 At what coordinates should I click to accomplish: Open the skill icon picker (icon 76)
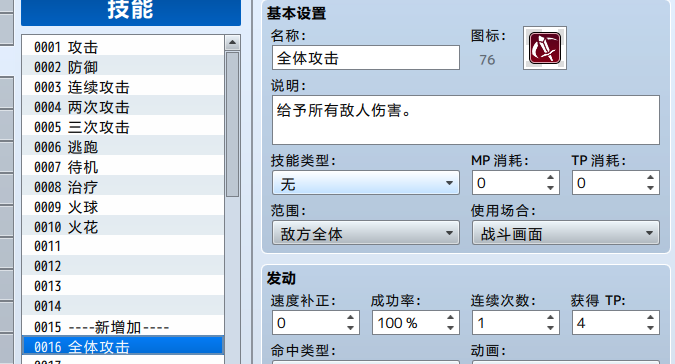[545, 48]
